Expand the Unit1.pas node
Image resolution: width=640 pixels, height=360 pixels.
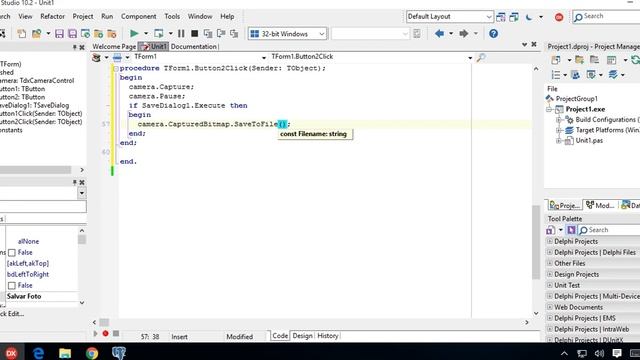tap(559, 141)
